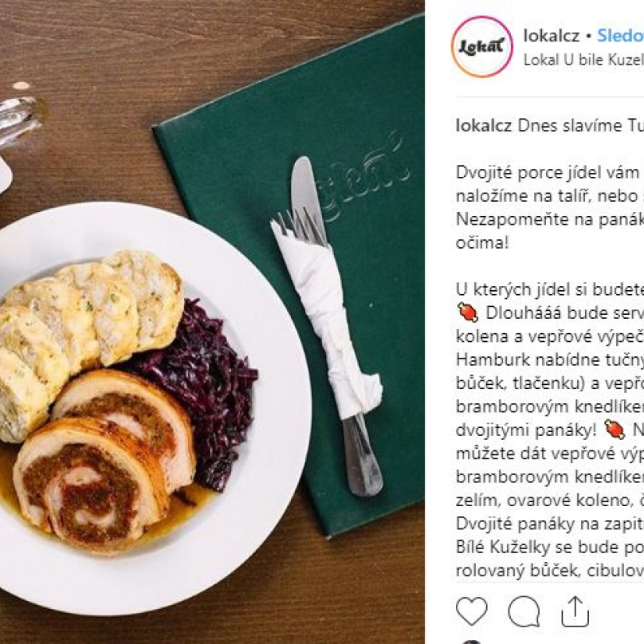Viewport: 644px width, 644px height.
Task: Click the caption line U kterých jídel
Action: pos(550,289)
